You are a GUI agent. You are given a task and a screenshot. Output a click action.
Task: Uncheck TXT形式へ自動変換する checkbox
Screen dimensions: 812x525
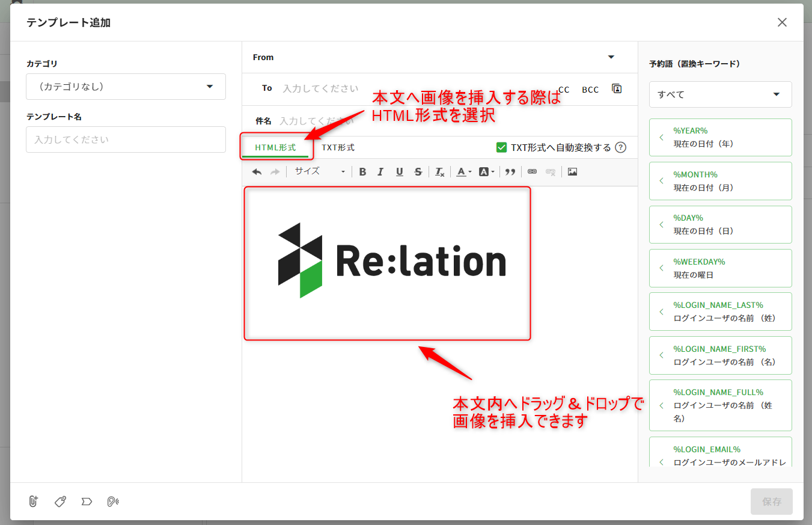501,147
